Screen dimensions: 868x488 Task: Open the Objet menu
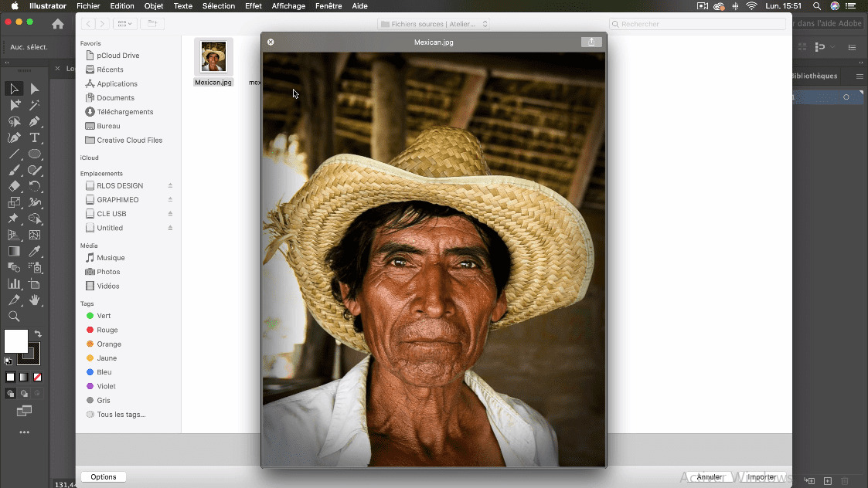click(x=153, y=6)
